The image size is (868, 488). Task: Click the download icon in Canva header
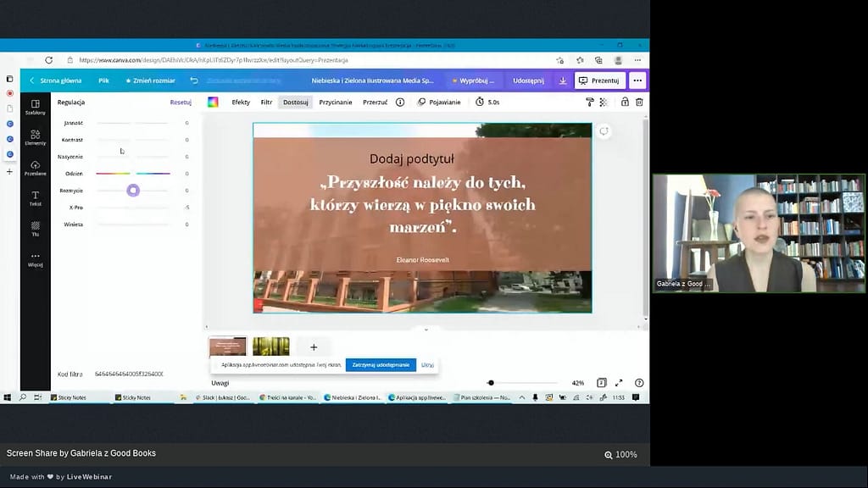[563, 80]
